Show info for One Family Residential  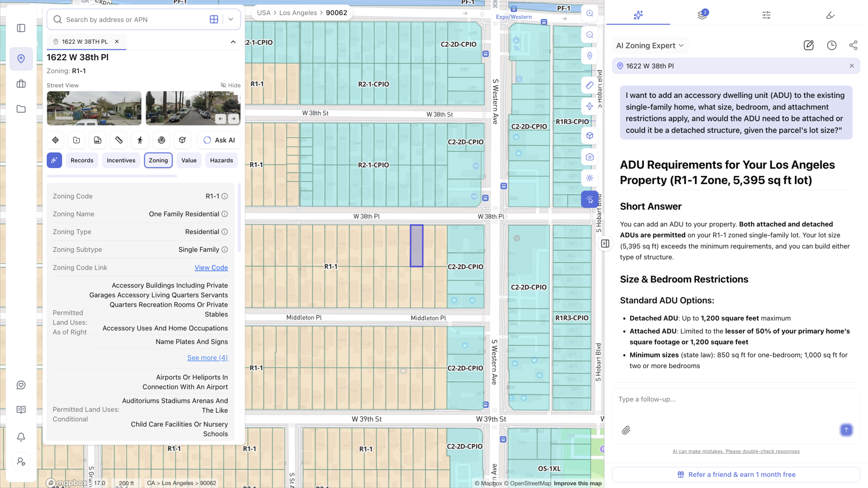click(x=224, y=214)
